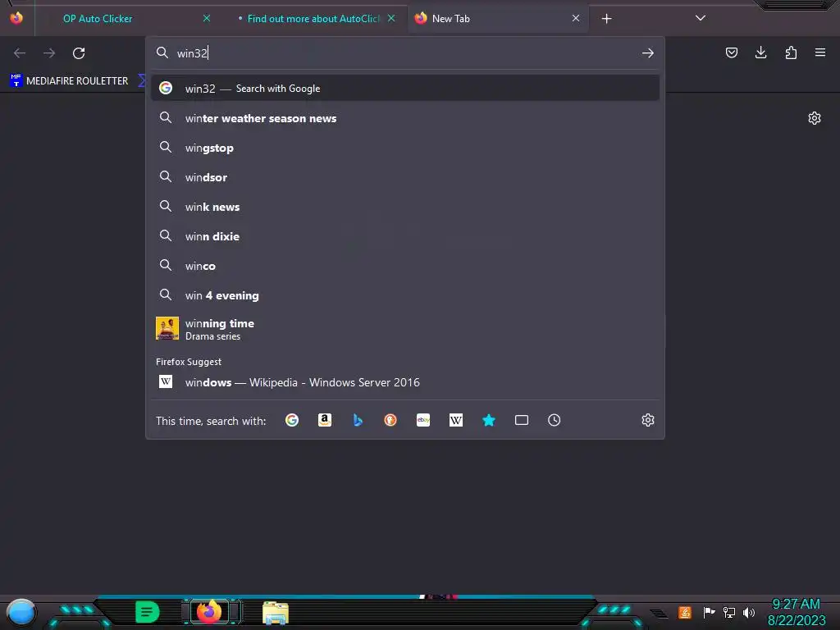Open the Firefox application menu

[x=820, y=52]
